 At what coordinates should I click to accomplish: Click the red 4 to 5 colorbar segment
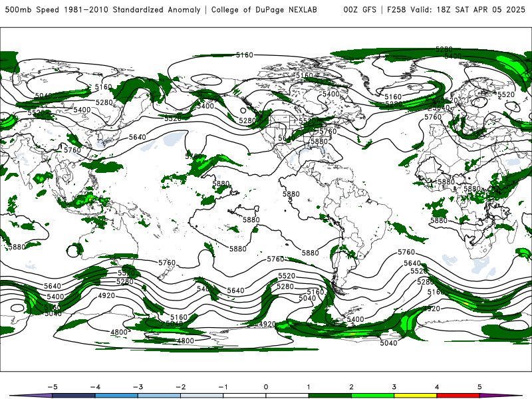[x=458, y=396]
